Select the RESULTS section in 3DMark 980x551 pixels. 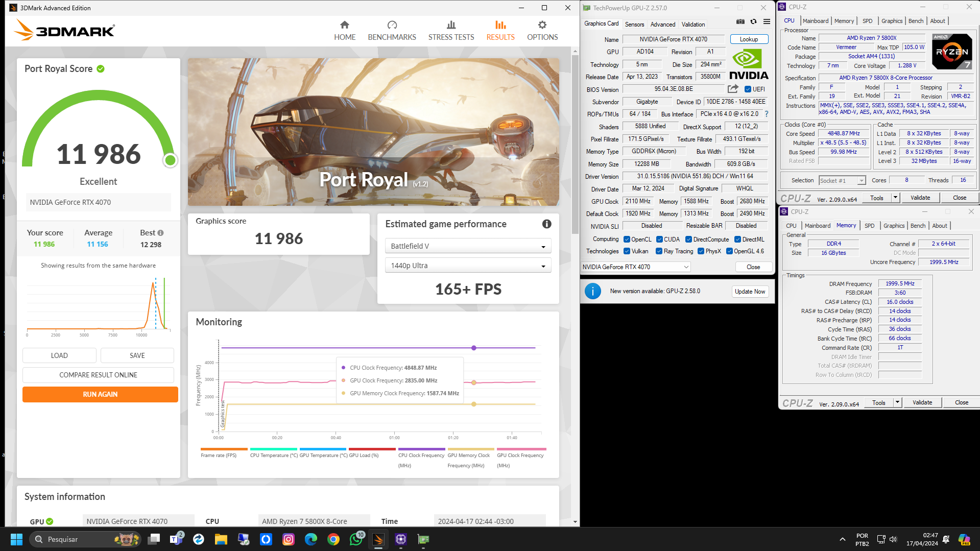pos(500,31)
